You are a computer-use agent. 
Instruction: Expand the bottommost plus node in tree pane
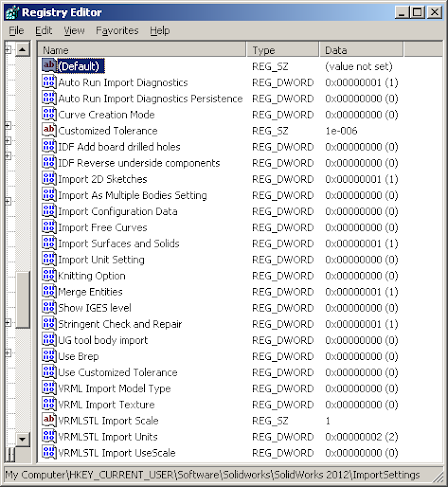(8, 353)
